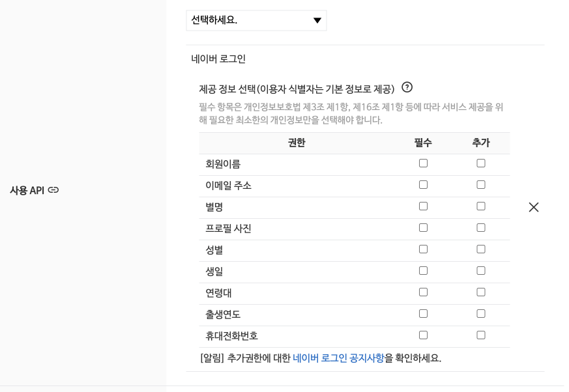Enable 필수 checkbox for 연령대
Image resolution: width=569 pixels, height=392 pixels.
coord(423,292)
